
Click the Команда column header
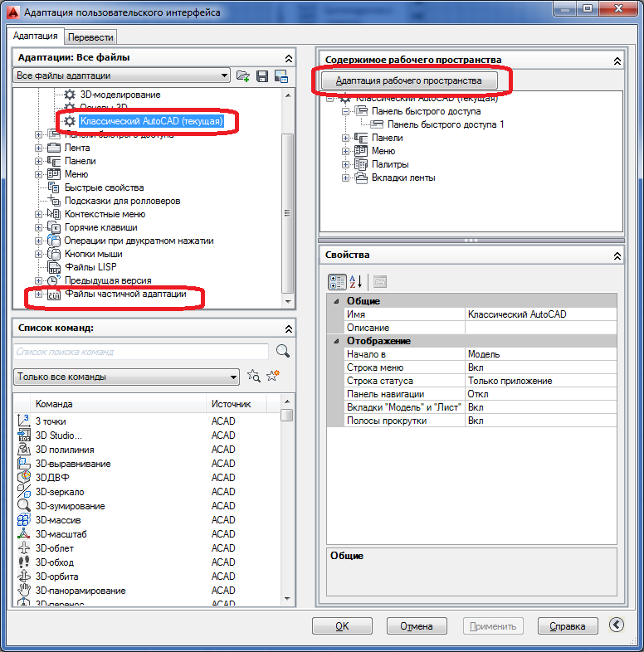pos(118,404)
